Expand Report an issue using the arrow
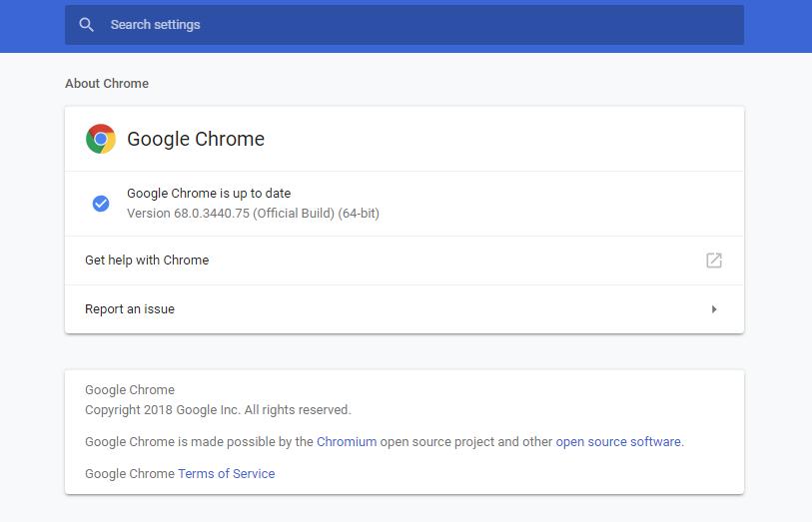The height and width of the screenshot is (522, 812). (x=713, y=309)
